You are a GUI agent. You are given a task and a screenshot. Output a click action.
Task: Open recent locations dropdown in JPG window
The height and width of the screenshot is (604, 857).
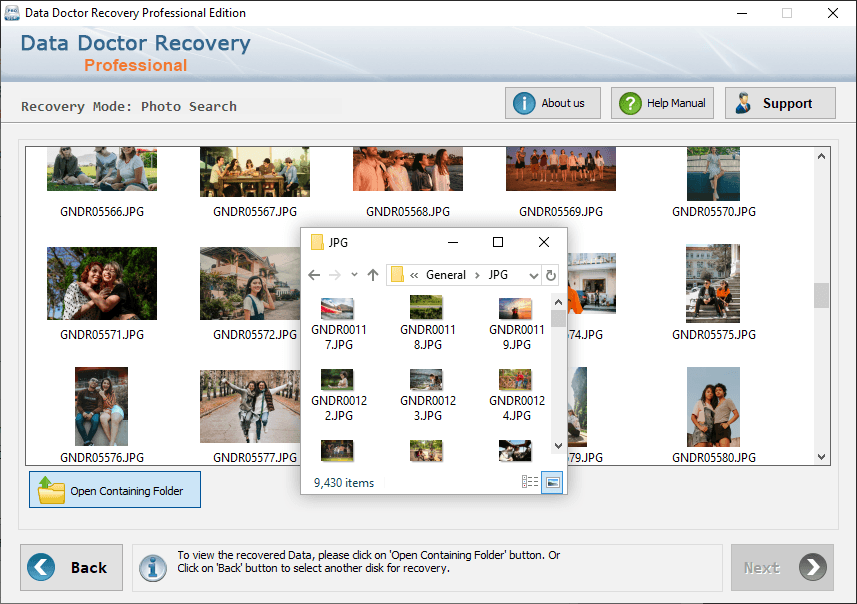tap(354, 275)
